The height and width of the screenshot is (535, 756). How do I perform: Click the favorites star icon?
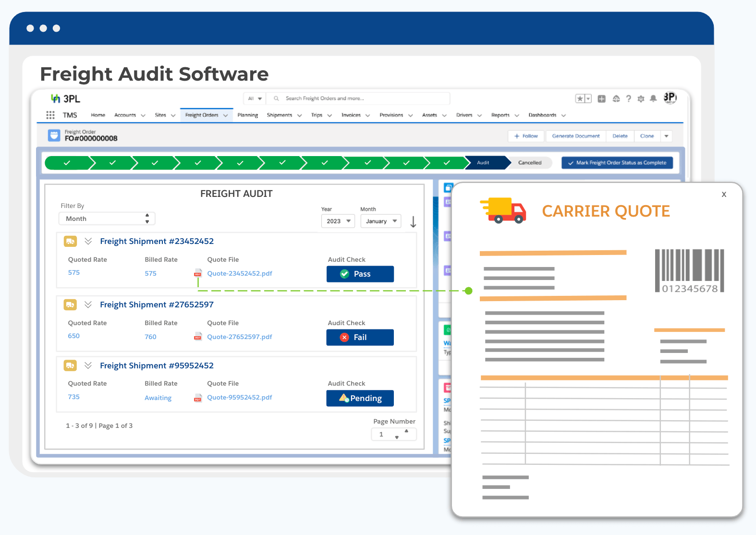pyautogui.click(x=580, y=98)
